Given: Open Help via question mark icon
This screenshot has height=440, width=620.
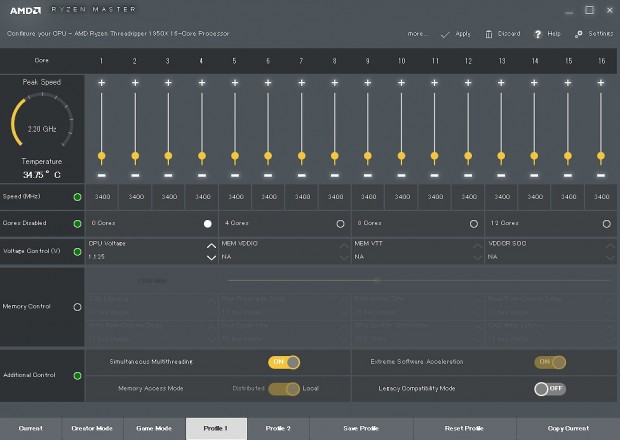Looking at the screenshot, I should (537, 34).
